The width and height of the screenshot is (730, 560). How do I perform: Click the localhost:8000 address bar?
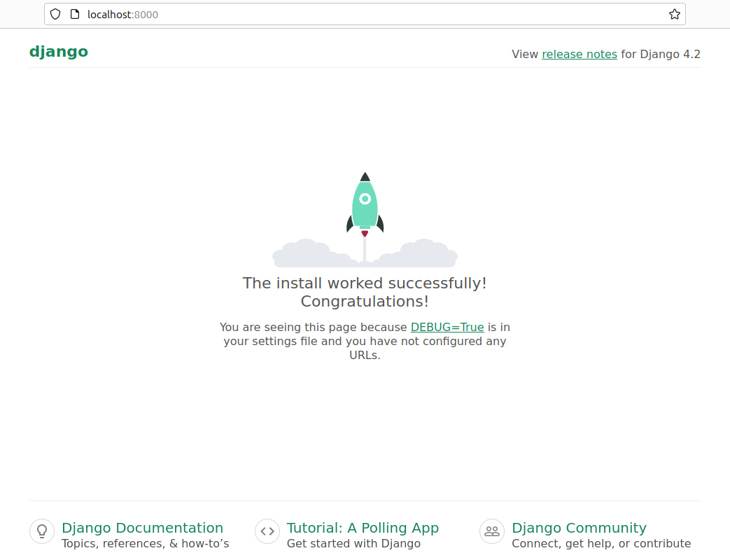coord(365,15)
